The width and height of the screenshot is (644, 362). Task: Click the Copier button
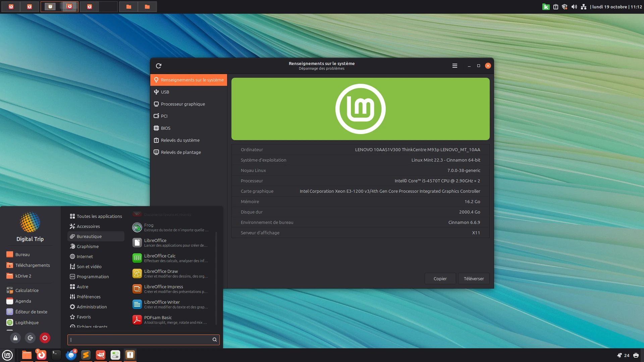point(440,279)
